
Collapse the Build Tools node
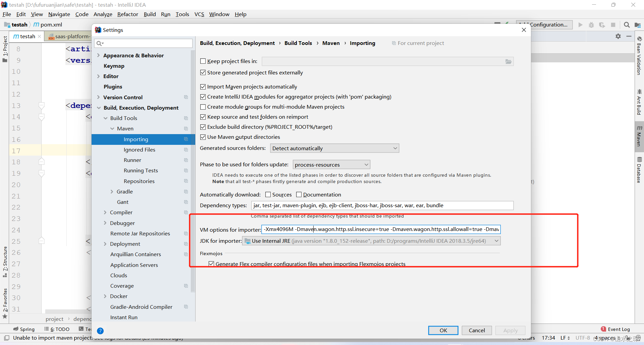click(105, 118)
